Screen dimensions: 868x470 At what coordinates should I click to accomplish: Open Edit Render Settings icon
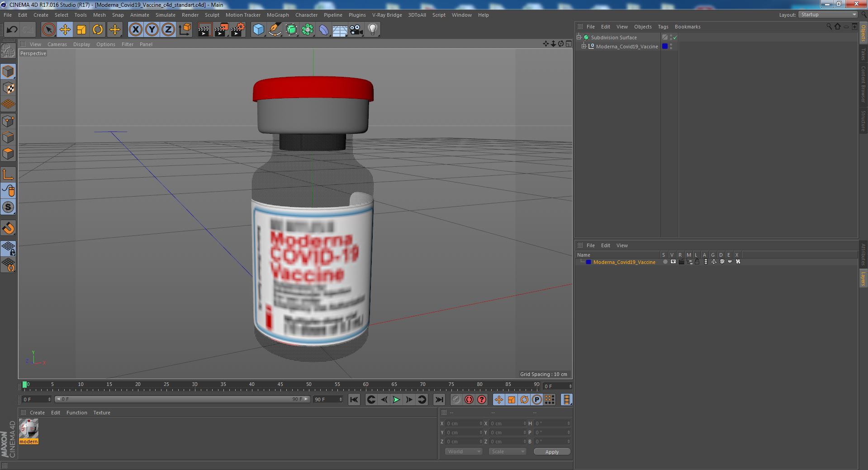[x=237, y=30]
